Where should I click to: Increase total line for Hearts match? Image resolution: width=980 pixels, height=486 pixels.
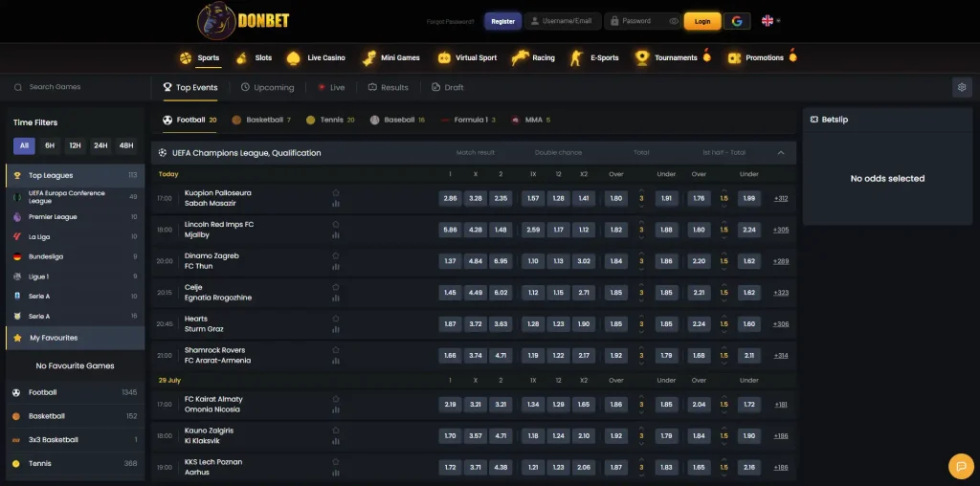641,317
